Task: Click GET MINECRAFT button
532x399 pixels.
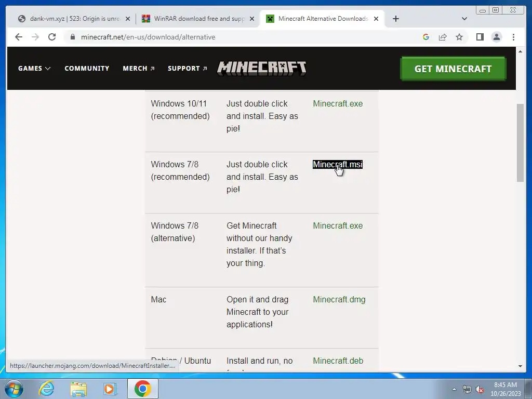Action: coord(453,69)
